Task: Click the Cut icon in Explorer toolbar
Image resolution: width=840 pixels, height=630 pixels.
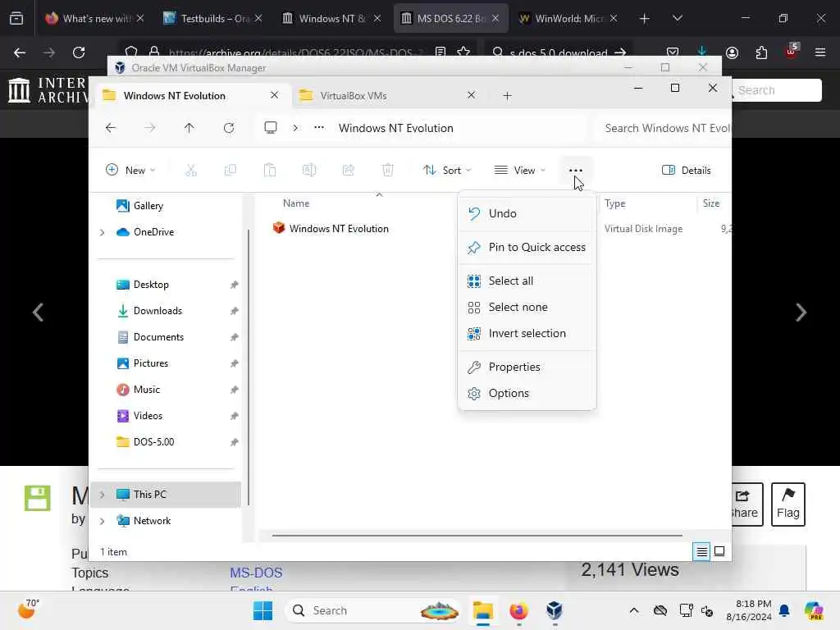Action: coord(190,171)
